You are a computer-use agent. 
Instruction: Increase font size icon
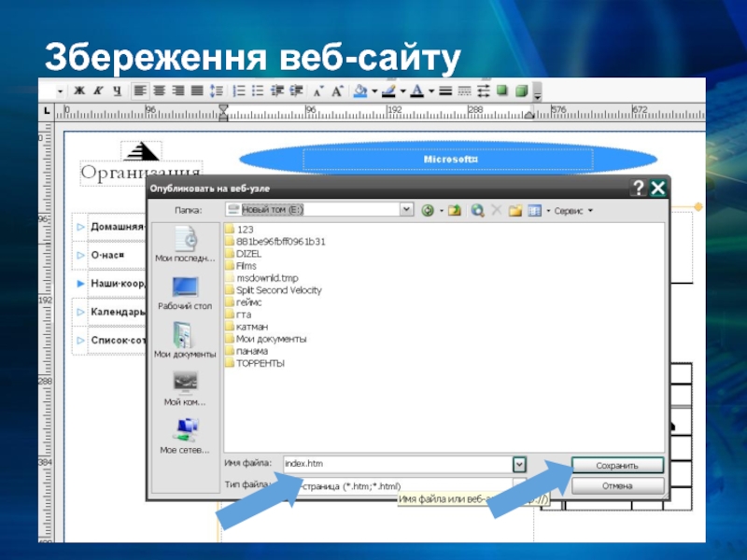coord(337,91)
